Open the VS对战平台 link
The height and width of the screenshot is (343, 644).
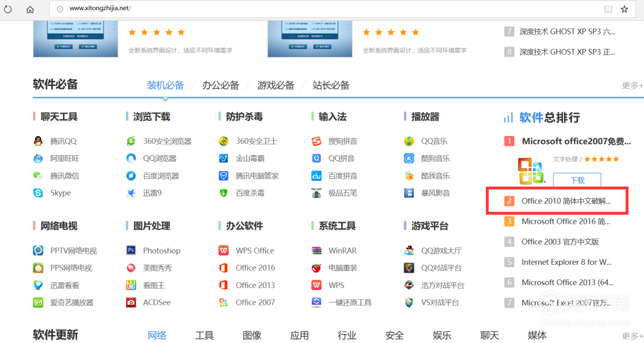(440, 303)
